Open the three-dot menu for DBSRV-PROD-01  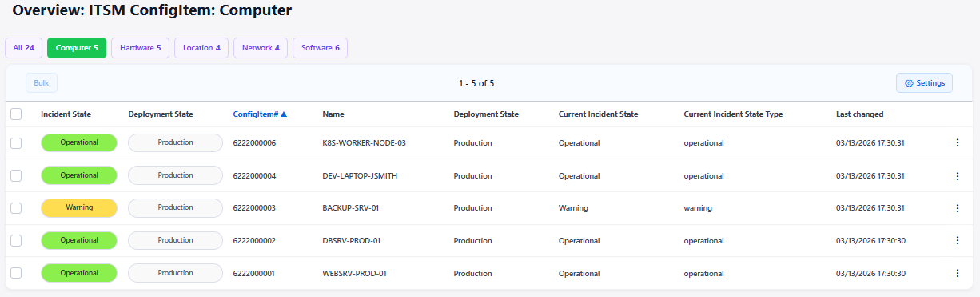point(957,240)
